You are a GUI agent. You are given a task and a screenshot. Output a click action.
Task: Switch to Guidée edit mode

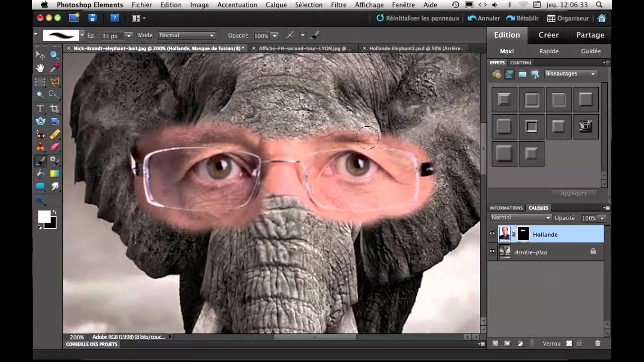(x=591, y=51)
